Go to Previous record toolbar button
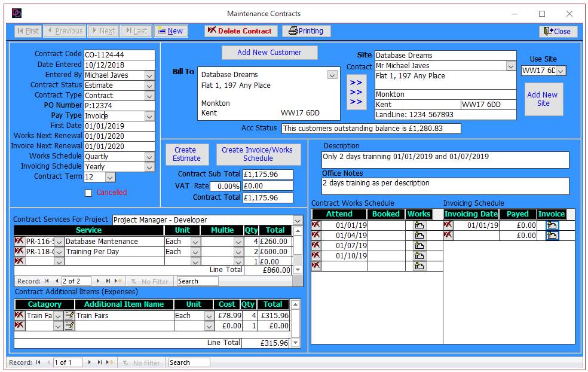The height and width of the screenshot is (372, 588). pos(65,31)
